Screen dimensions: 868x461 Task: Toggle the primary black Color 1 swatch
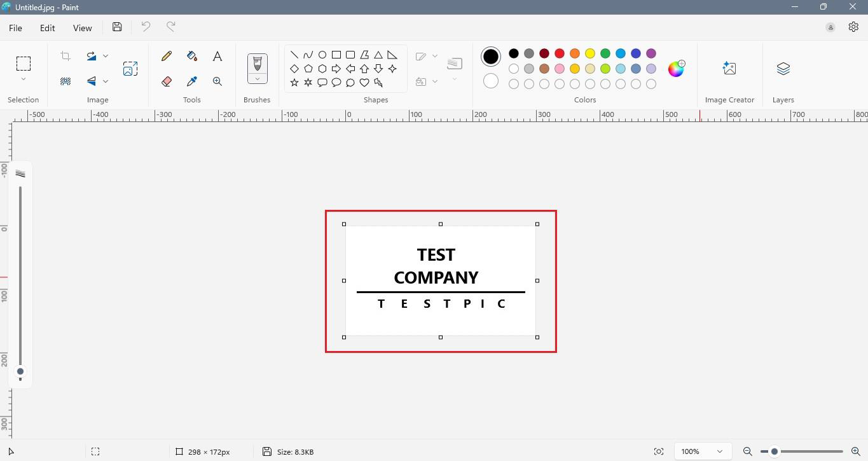coord(490,57)
